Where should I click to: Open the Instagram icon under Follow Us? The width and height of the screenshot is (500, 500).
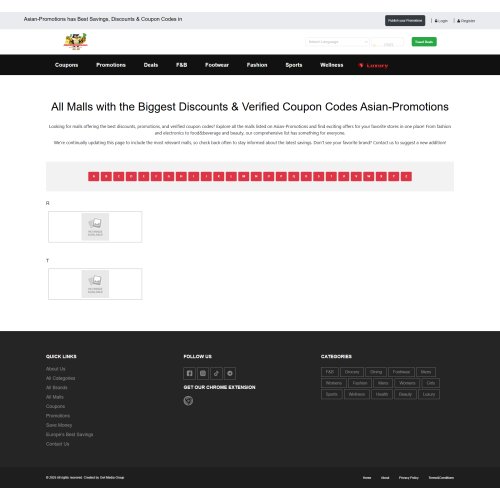tap(203, 373)
